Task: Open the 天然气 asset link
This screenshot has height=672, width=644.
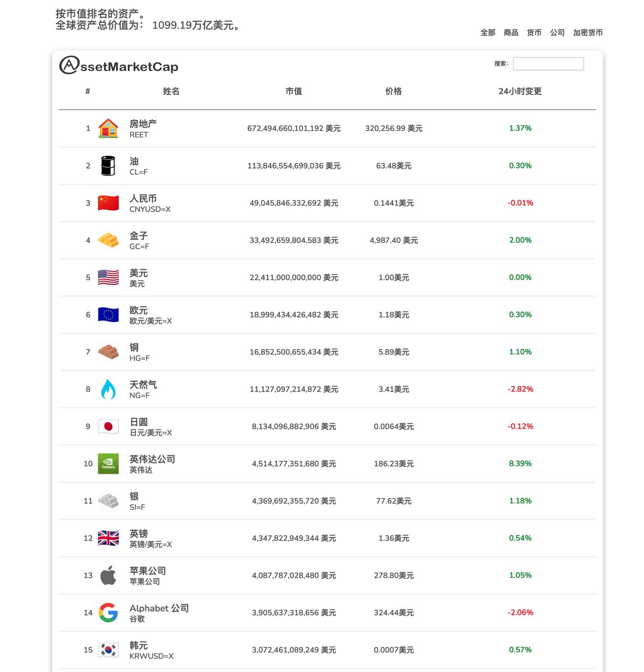Action: tap(143, 384)
